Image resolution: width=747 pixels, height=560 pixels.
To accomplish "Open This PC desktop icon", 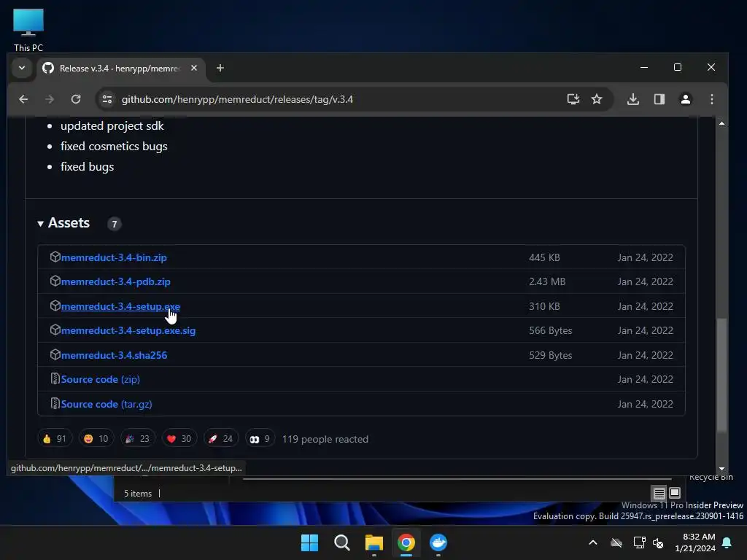I will (28, 30).
